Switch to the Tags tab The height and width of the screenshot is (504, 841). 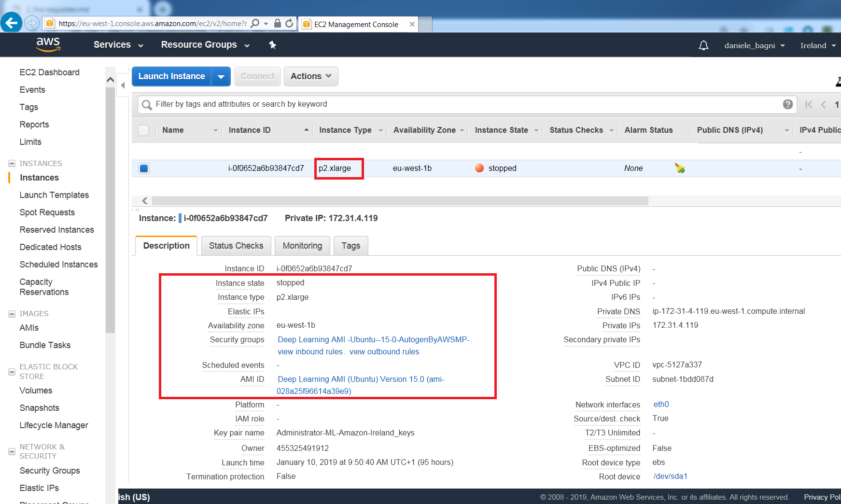[x=351, y=246]
